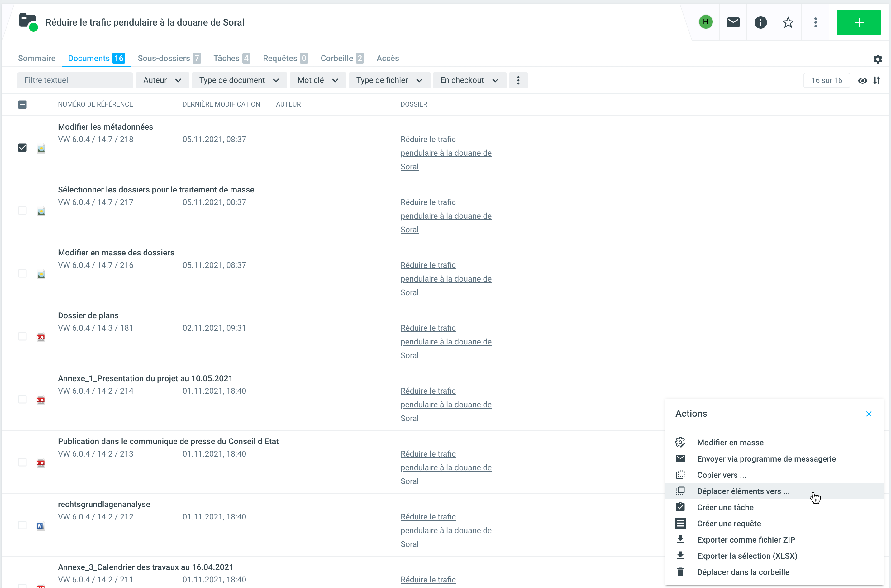Choose Exporter comme fichier ZIP
891x588 pixels.
pos(746,539)
